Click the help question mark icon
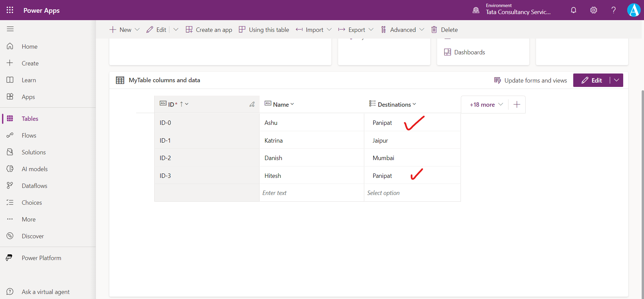 click(x=613, y=10)
